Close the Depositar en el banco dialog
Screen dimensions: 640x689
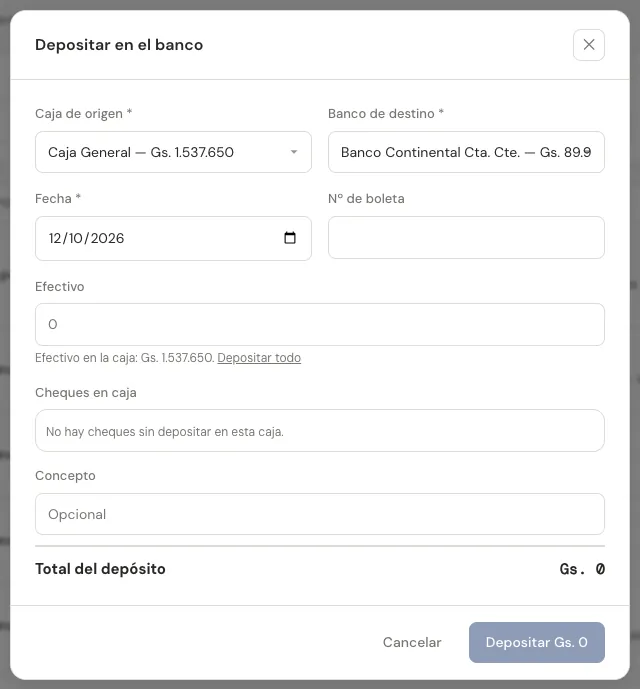coord(589,45)
